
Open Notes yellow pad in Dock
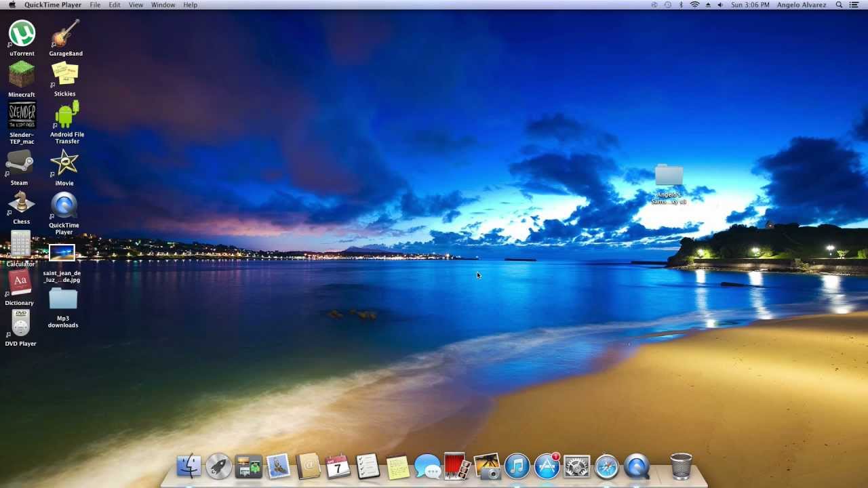[397, 466]
